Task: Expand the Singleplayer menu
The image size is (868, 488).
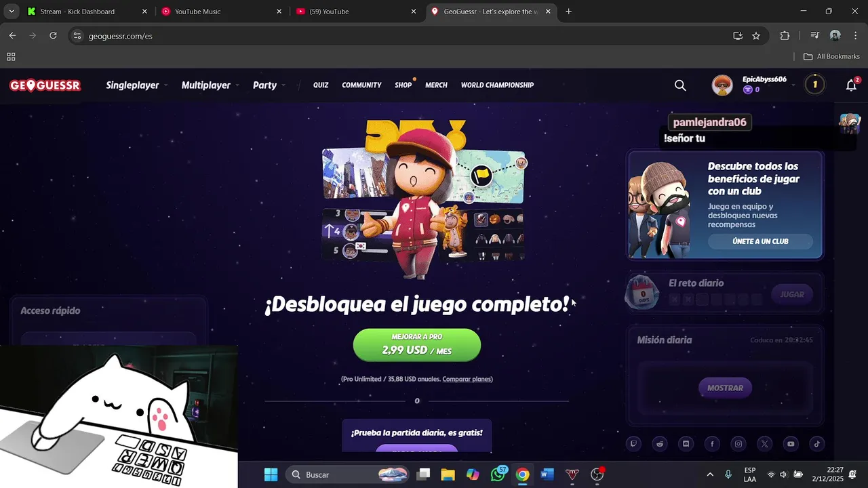Action: coord(136,85)
